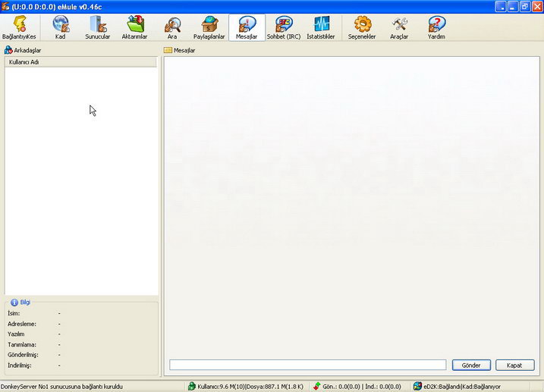Open the Yardım help icon
Image resolution: width=544 pixels, height=392 pixels.
coord(437,24)
